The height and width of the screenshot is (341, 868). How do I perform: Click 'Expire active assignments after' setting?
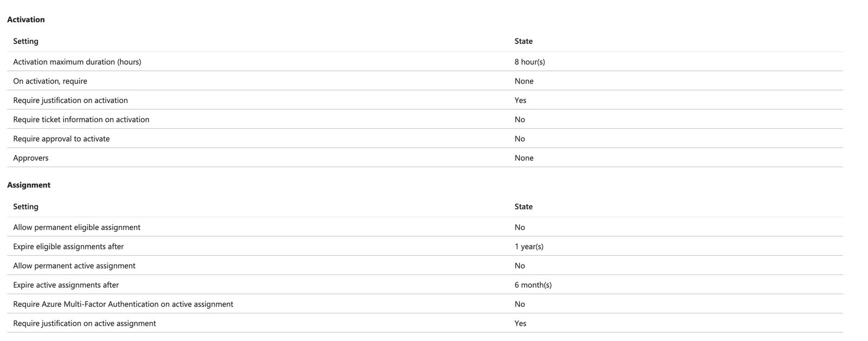[x=66, y=285]
